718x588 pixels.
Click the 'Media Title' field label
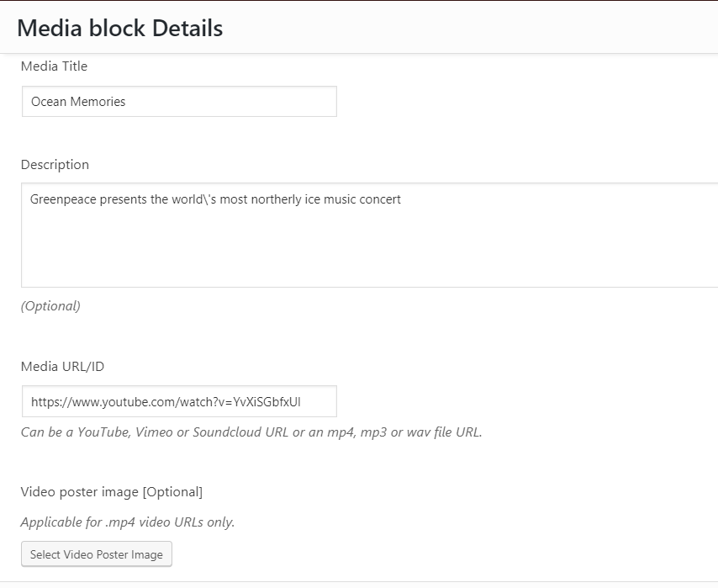tap(54, 66)
